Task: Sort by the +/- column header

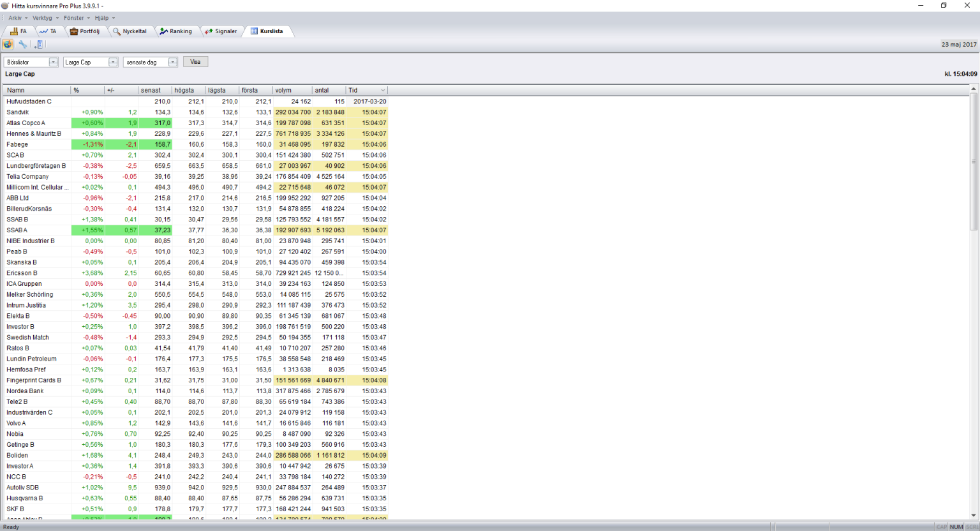Action: (x=122, y=91)
